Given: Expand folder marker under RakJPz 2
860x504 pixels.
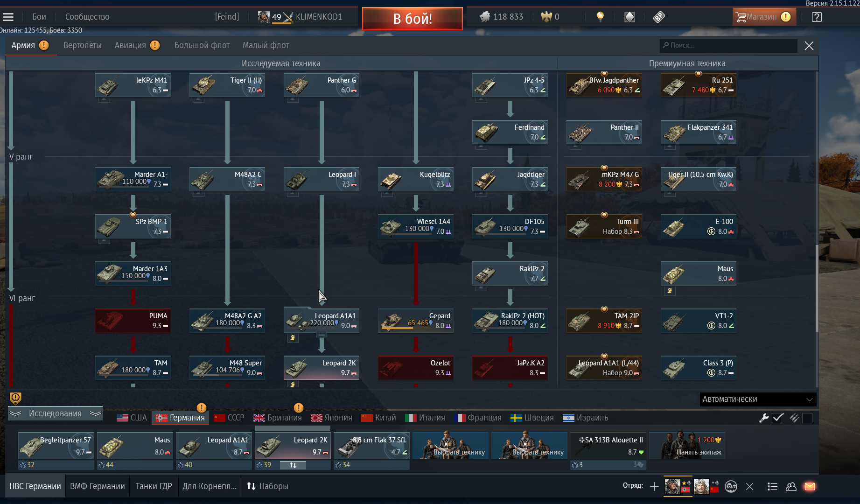Looking at the screenshot, I should (482, 288).
